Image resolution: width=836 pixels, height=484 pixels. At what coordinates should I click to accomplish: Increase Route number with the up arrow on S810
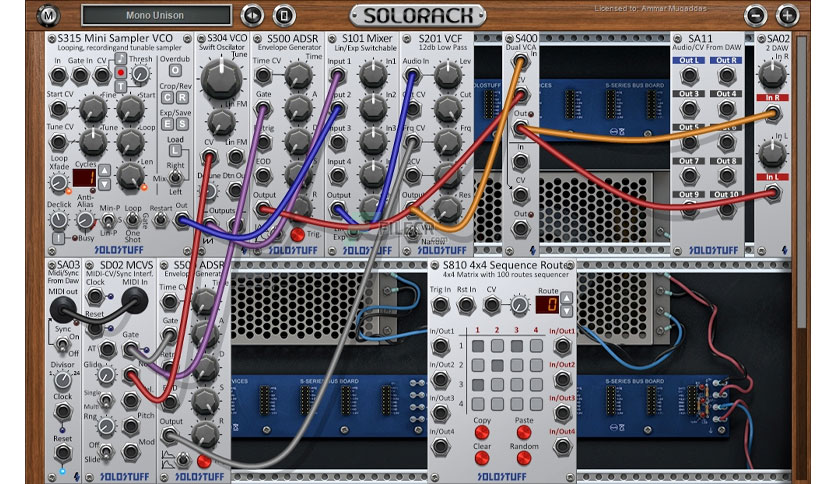(566, 298)
